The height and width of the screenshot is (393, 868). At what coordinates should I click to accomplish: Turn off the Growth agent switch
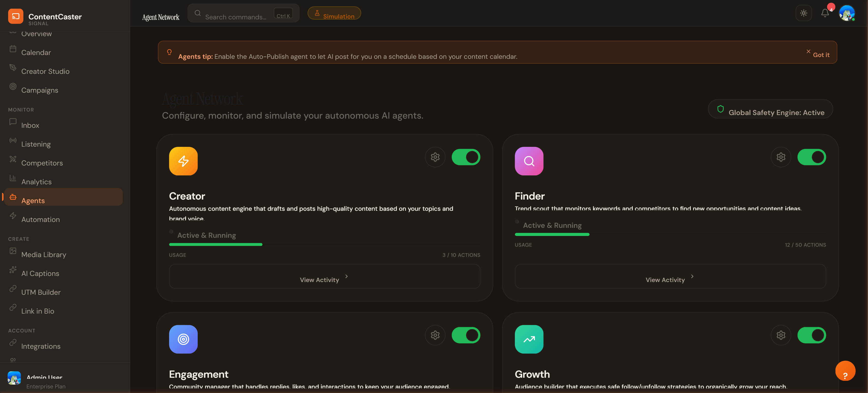812,335
